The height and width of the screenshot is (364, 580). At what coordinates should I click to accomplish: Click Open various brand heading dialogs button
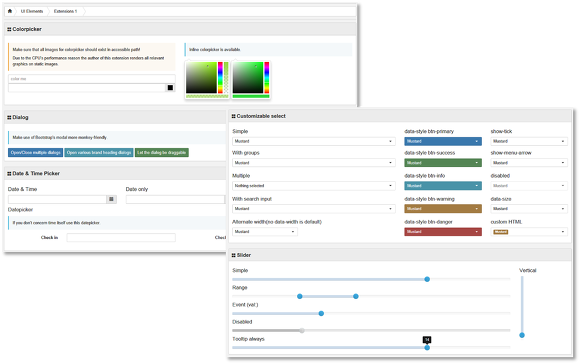99,152
